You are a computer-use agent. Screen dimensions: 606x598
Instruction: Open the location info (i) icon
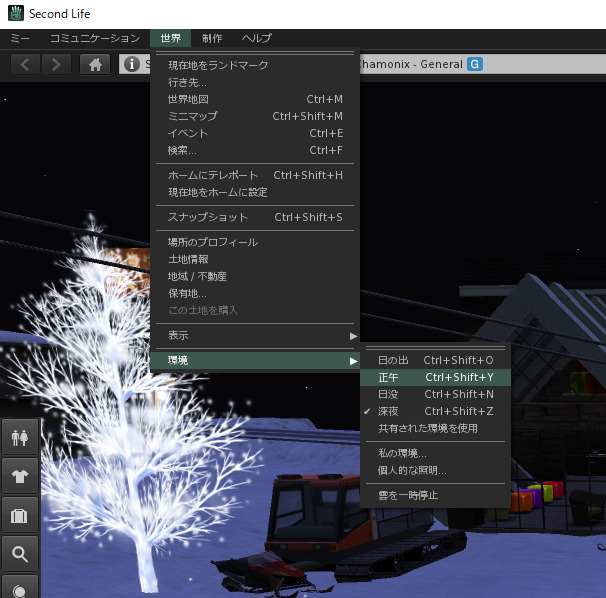tap(131, 64)
